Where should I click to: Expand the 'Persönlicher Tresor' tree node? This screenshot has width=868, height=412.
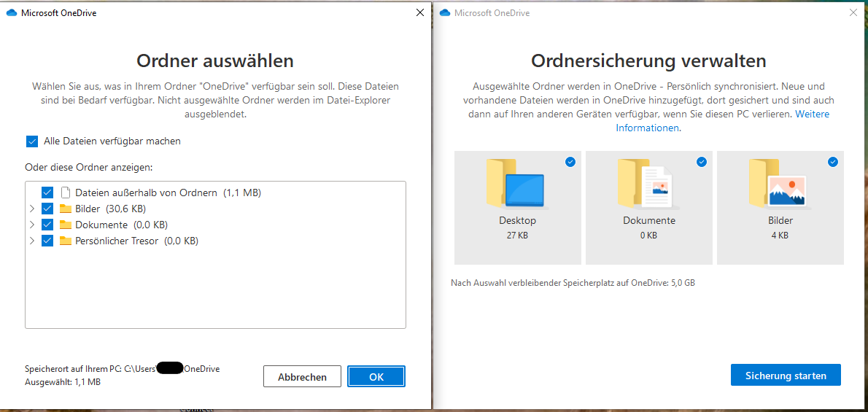coord(31,241)
